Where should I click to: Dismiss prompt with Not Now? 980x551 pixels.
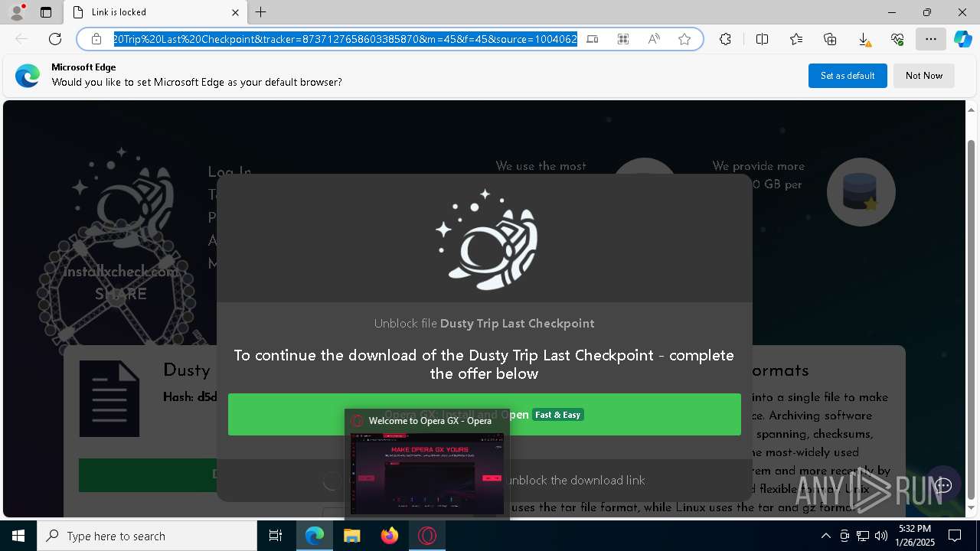pos(924,76)
